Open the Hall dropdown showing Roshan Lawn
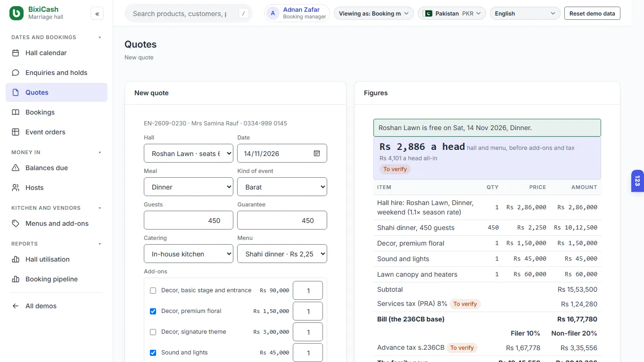The width and height of the screenshot is (644, 362). click(189, 153)
